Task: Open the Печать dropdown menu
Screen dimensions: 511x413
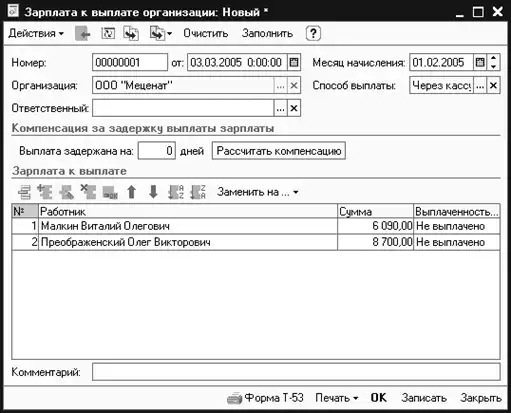Action: (337, 398)
